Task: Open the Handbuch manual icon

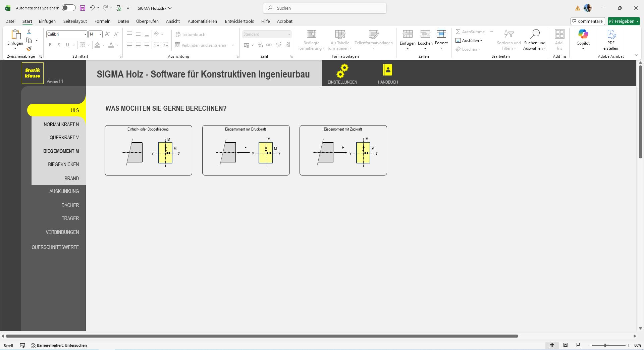Action: pos(387,70)
